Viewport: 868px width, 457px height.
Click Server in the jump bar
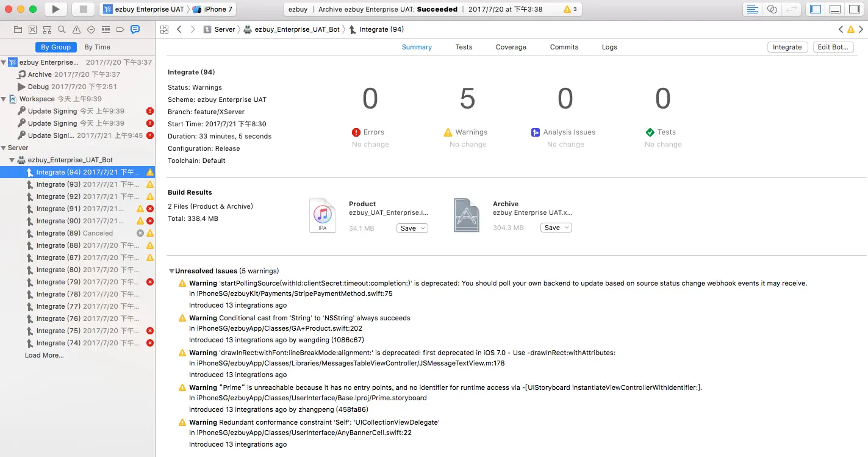click(x=220, y=29)
